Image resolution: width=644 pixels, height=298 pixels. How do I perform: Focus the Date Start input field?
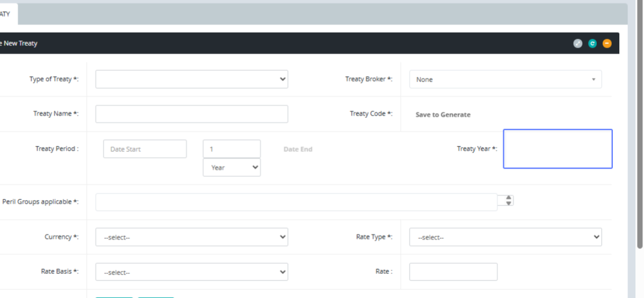145,149
